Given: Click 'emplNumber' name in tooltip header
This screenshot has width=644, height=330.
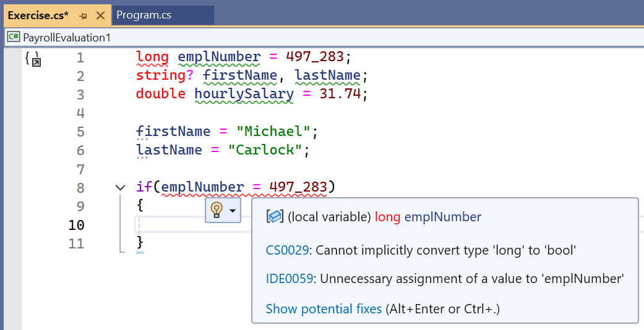Looking at the screenshot, I should pyautogui.click(x=443, y=216).
